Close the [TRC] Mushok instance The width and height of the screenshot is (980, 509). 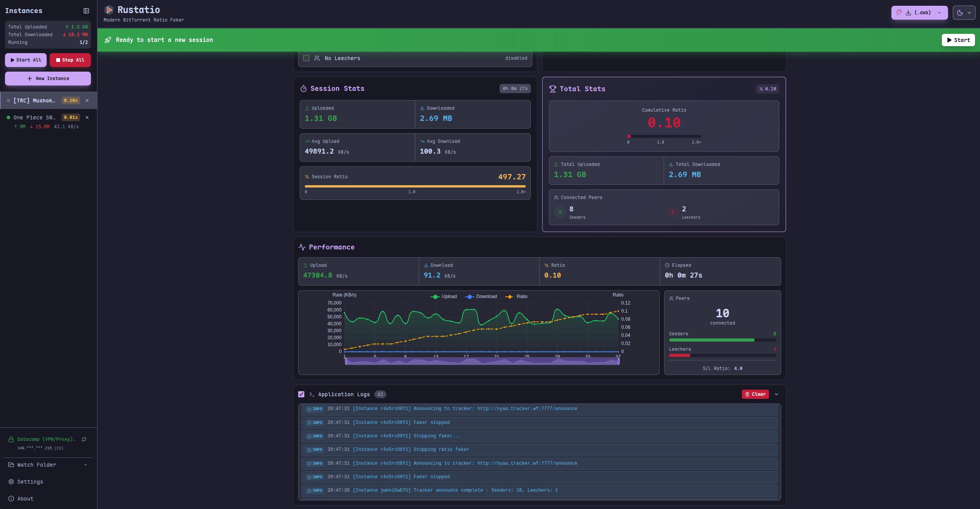point(87,100)
